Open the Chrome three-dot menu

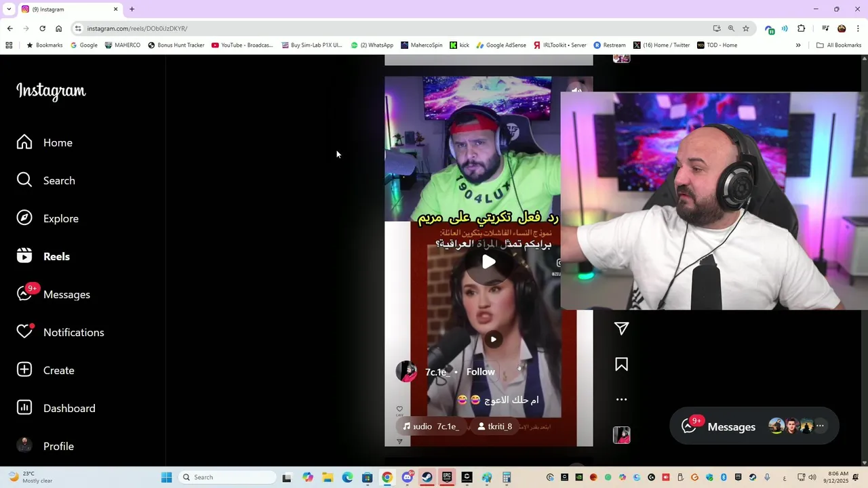click(857, 28)
